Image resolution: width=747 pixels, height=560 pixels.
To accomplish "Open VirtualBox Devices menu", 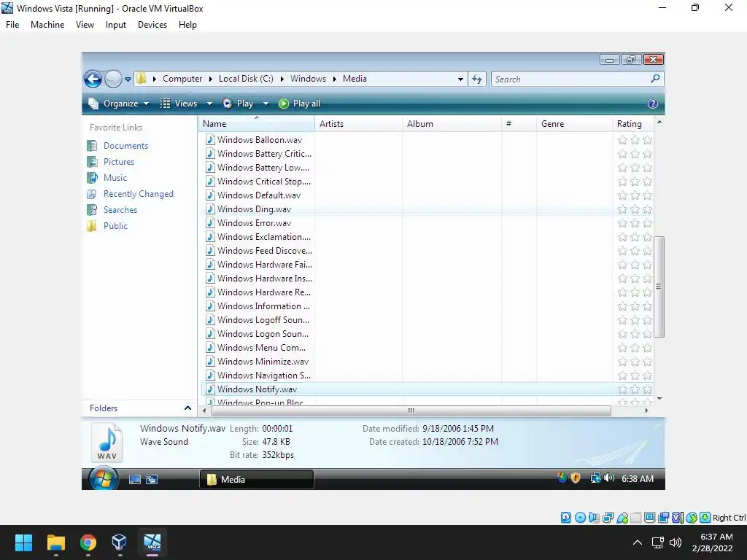I will coord(152,25).
